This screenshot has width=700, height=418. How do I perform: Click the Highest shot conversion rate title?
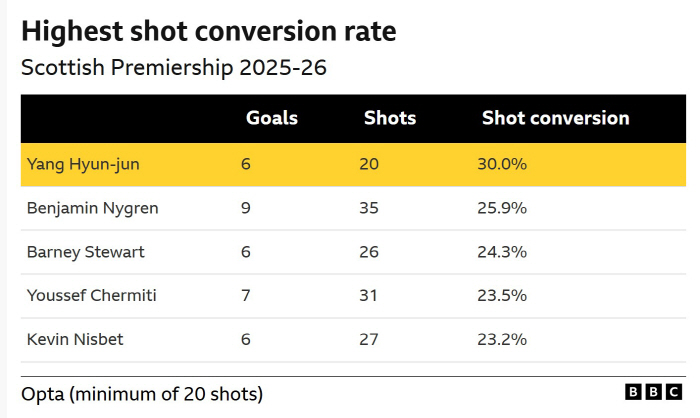click(209, 31)
